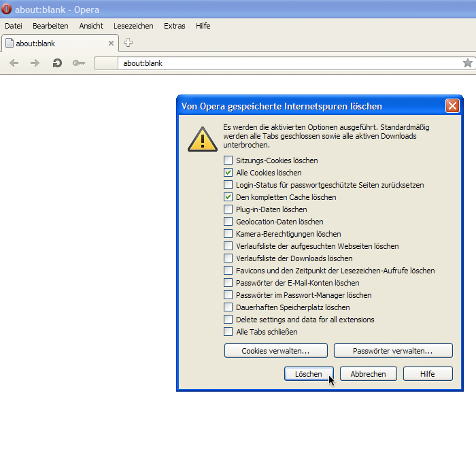This screenshot has width=476, height=476.
Task: Check Kamera-Berechtigungen löschen
Action: coord(228,233)
